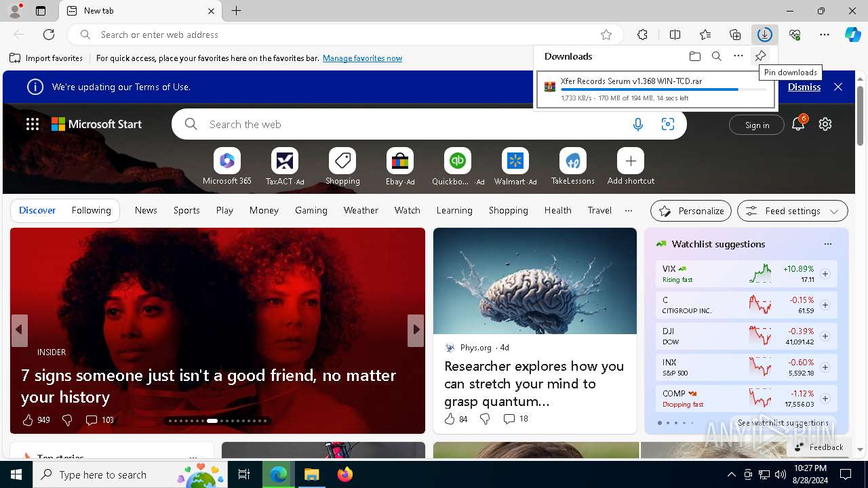
Task: Show previous story in carousel
Action: click(x=20, y=330)
